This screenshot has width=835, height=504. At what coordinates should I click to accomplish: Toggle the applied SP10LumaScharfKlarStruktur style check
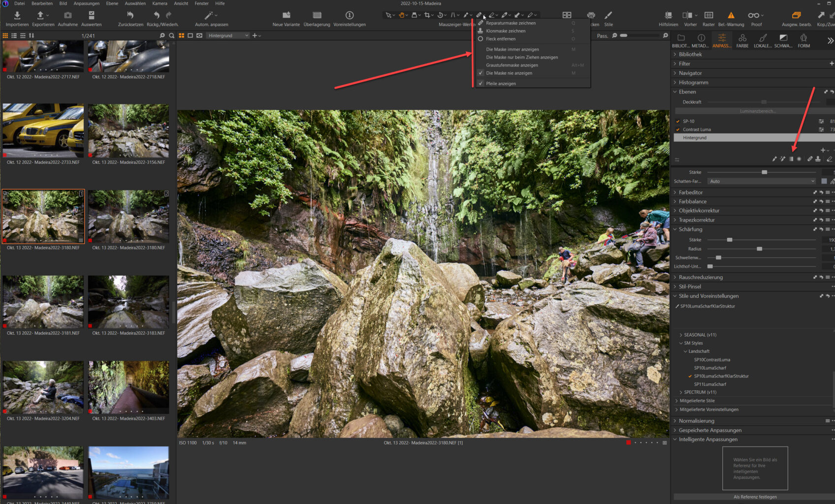[x=690, y=376]
